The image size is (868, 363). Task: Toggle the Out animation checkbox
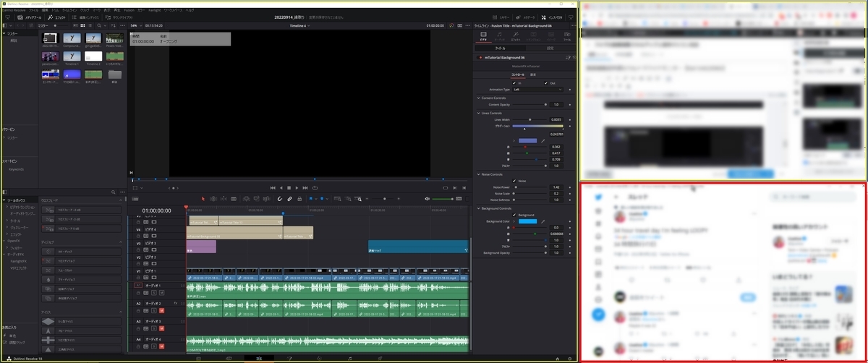pos(545,83)
